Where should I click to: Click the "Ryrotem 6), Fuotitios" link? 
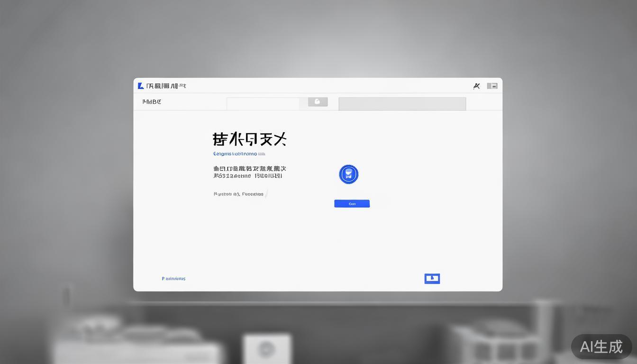point(238,194)
